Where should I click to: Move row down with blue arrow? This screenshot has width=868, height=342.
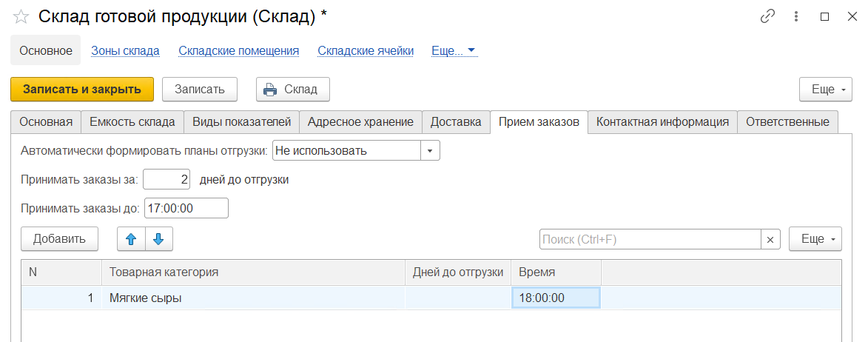[x=158, y=239]
